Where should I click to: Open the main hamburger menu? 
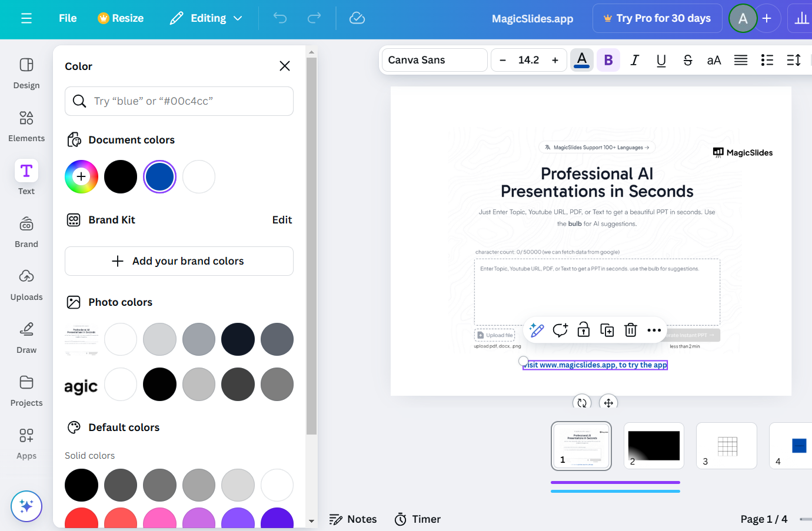tap(26, 18)
